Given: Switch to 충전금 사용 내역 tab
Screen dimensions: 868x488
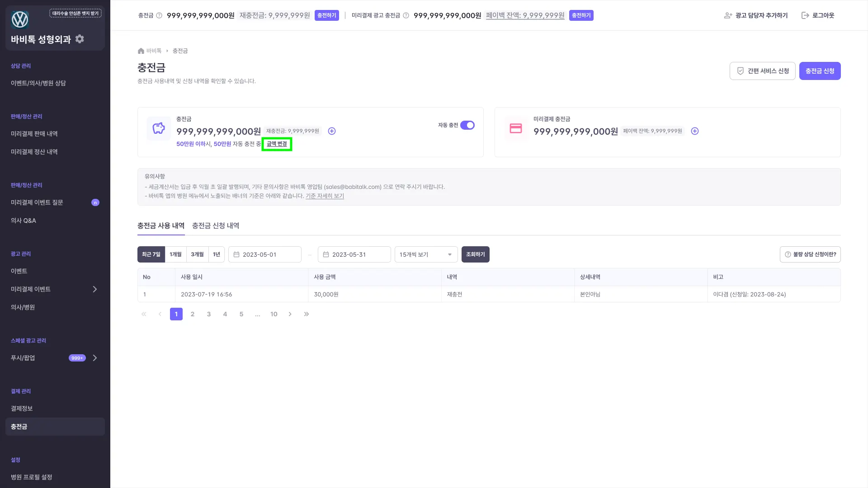Looking at the screenshot, I should [x=161, y=225].
